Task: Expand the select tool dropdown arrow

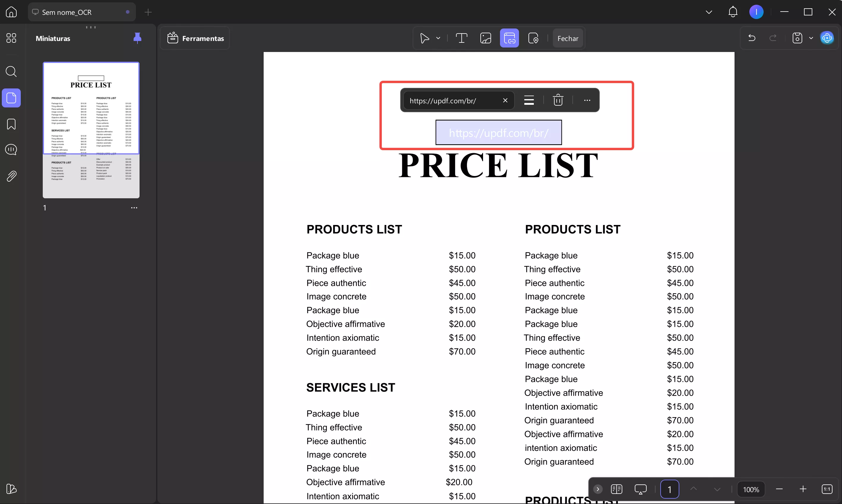Action: (x=438, y=38)
